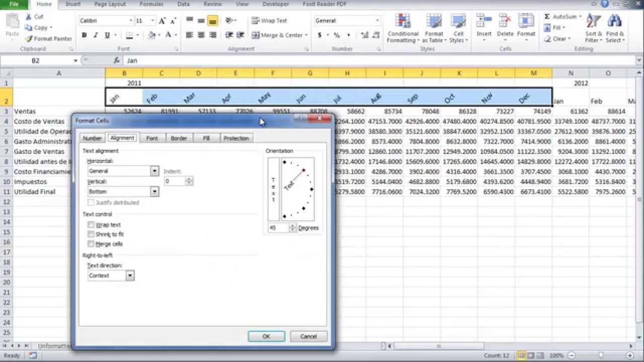
Task: Open Horizontal alignment dropdown
Action: coord(154,171)
